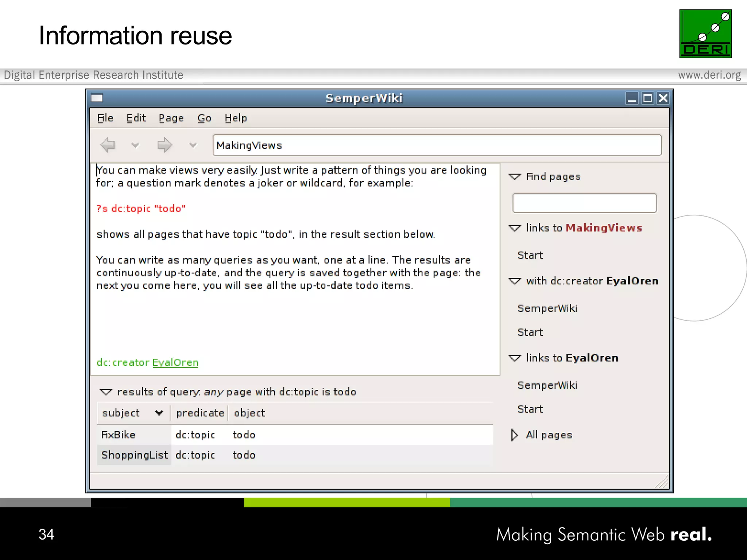Open the forward history dropdown arrow
Image resolution: width=747 pixels, height=560 pixels.
click(x=193, y=145)
